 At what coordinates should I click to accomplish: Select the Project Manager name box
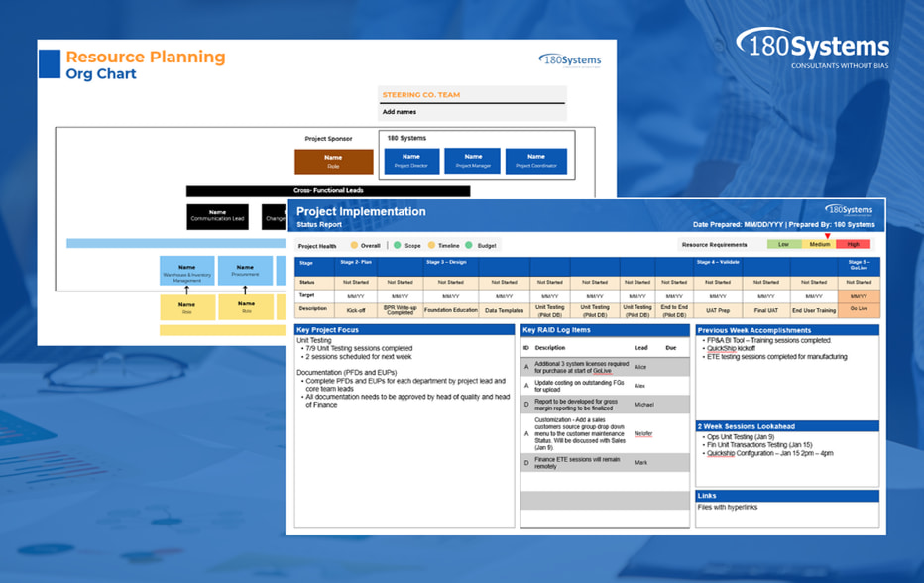click(x=473, y=161)
